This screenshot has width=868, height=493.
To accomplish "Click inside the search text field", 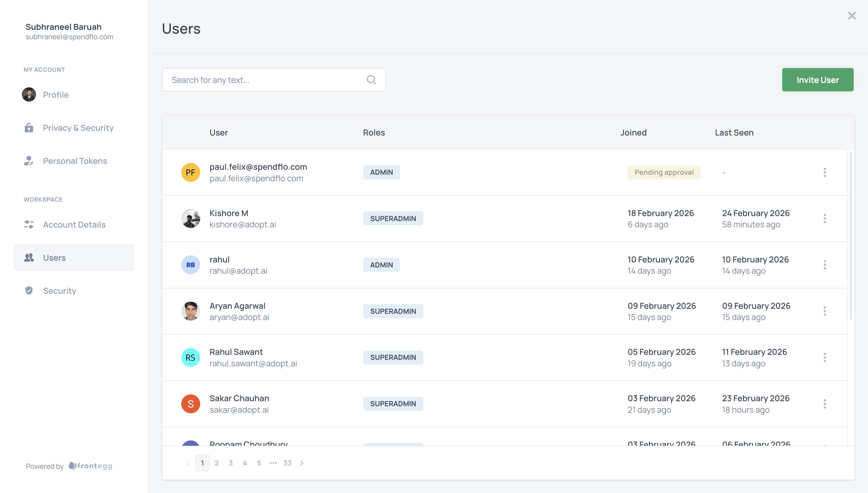I will pyautogui.click(x=254, y=80).
